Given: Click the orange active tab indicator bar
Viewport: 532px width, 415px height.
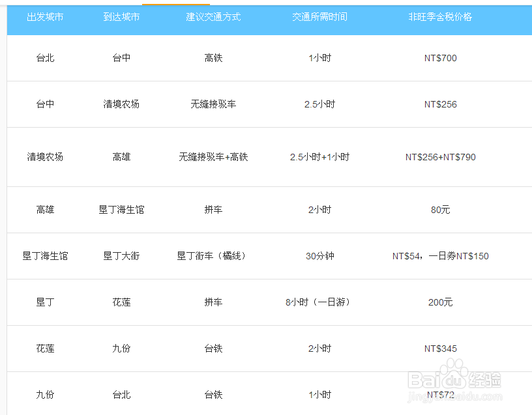Looking at the screenshot, I should pos(176,5).
